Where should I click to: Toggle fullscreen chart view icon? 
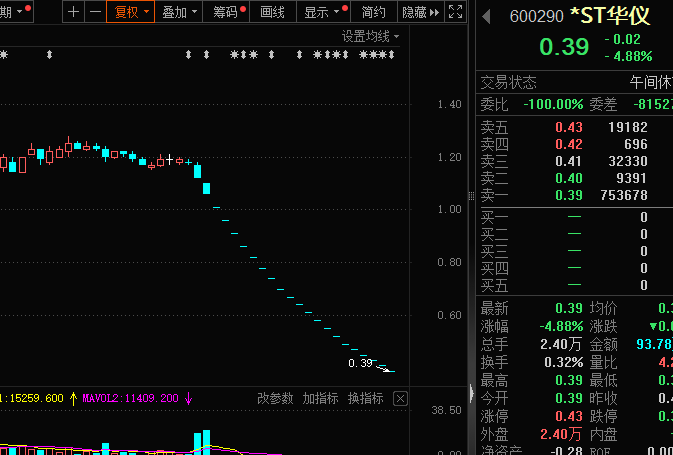[x=455, y=12]
